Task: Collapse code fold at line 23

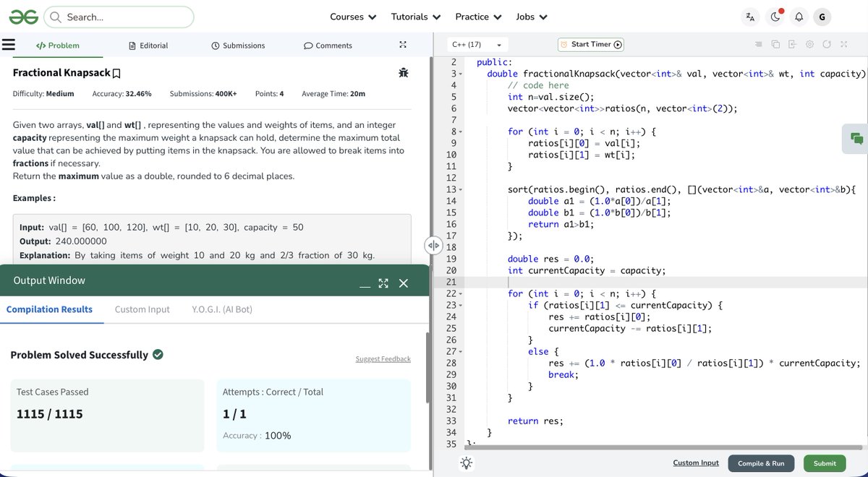Action: tap(460, 306)
